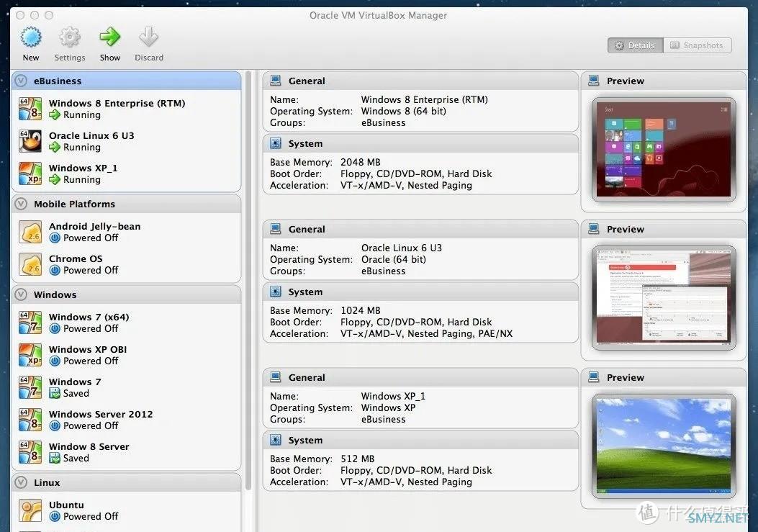The height and width of the screenshot is (532, 758).
Task: Open System section header for Windows 8 Enterprise
Action: 420,144
